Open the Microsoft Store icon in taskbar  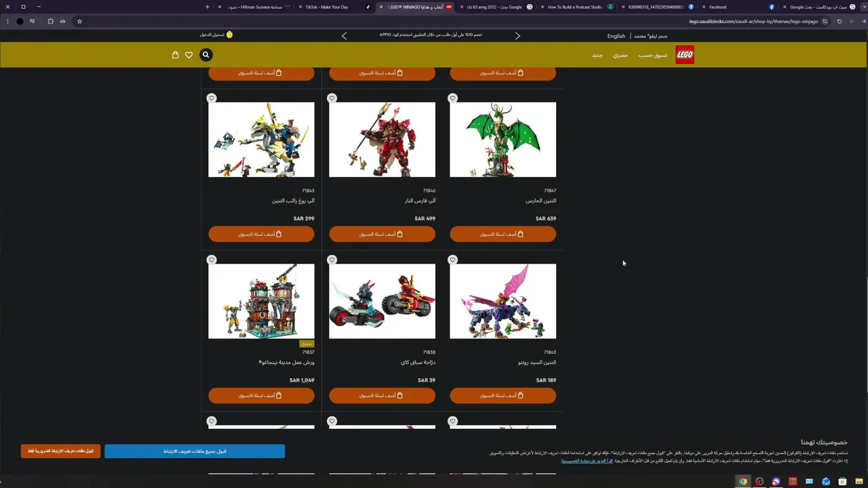tap(842, 481)
